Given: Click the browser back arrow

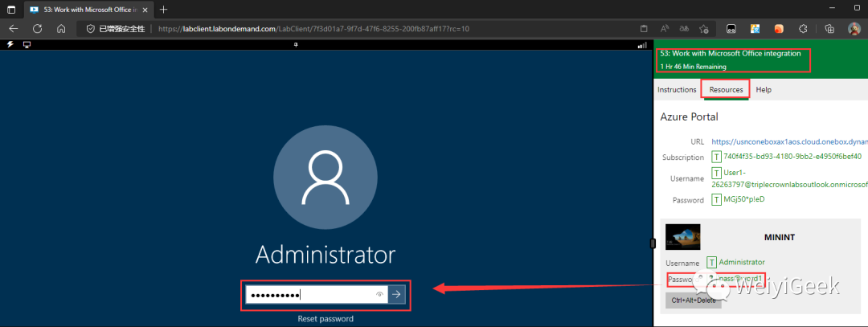Looking at the screenshot, I should pyautogui.click(x=14, y=29).
